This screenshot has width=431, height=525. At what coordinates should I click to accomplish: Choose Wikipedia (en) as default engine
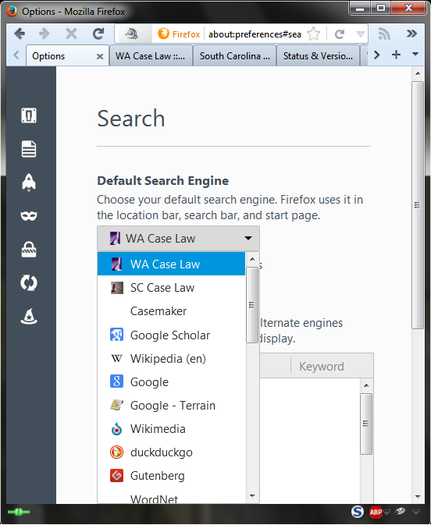(171, 359)
